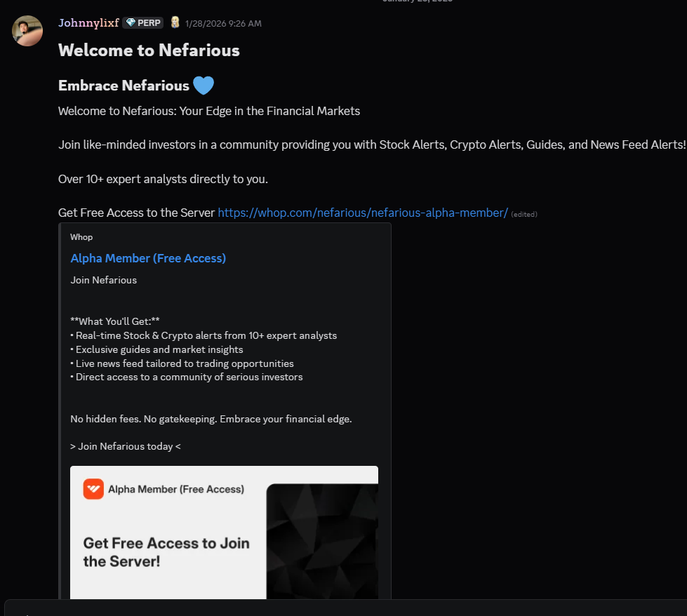Open Alpha Member (Free Access) embed title
687x616 pixels.
(148, 258)
